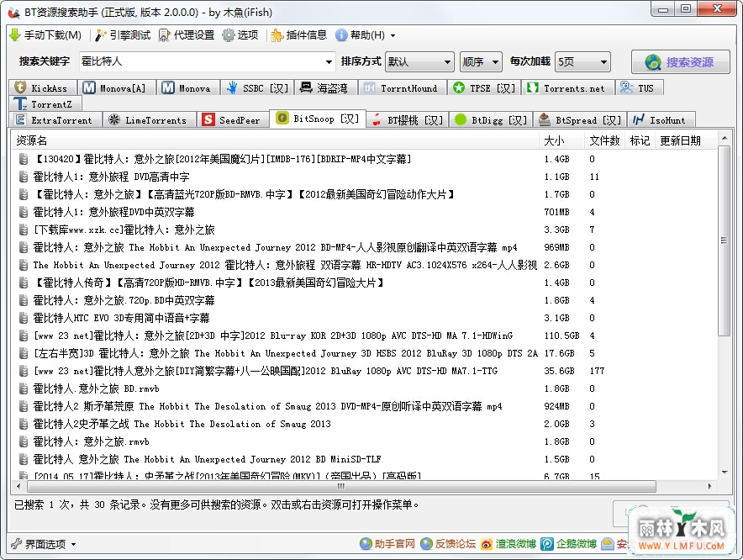Sort by the 大小 column header

click(561, 140)
